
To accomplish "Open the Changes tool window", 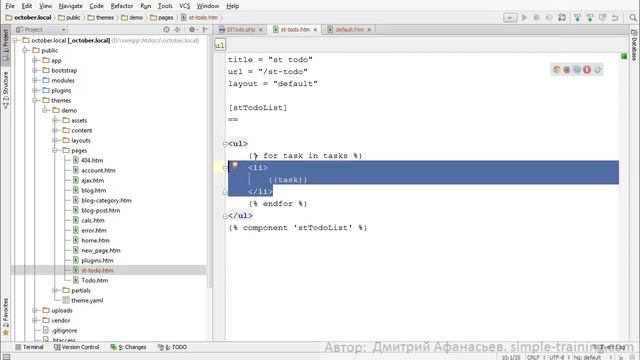I will tap(129, 347).
